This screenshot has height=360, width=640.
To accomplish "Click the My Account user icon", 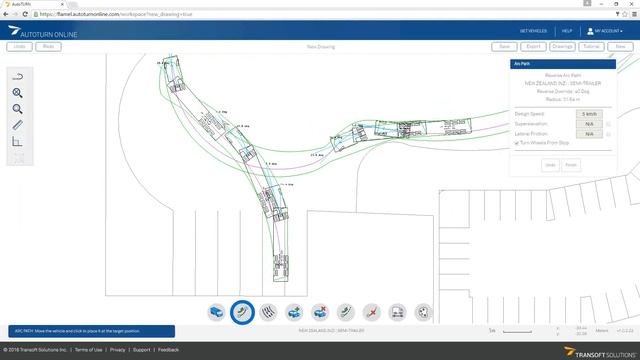I will pyautogui.click(x=590, y=31).
